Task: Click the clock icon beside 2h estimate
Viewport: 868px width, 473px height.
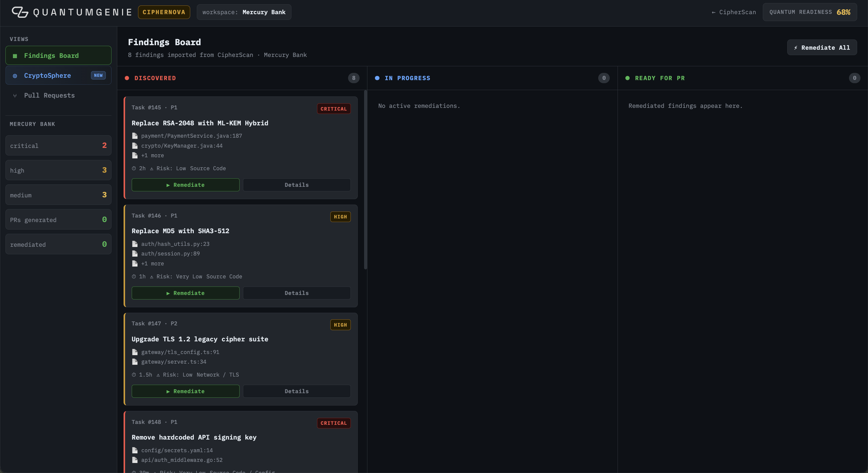Action: point(134,168)
